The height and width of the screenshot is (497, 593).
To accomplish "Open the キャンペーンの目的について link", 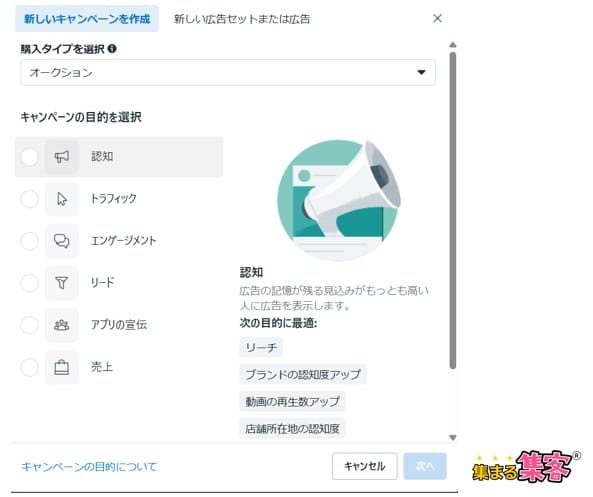I will (x=89, y=466).
